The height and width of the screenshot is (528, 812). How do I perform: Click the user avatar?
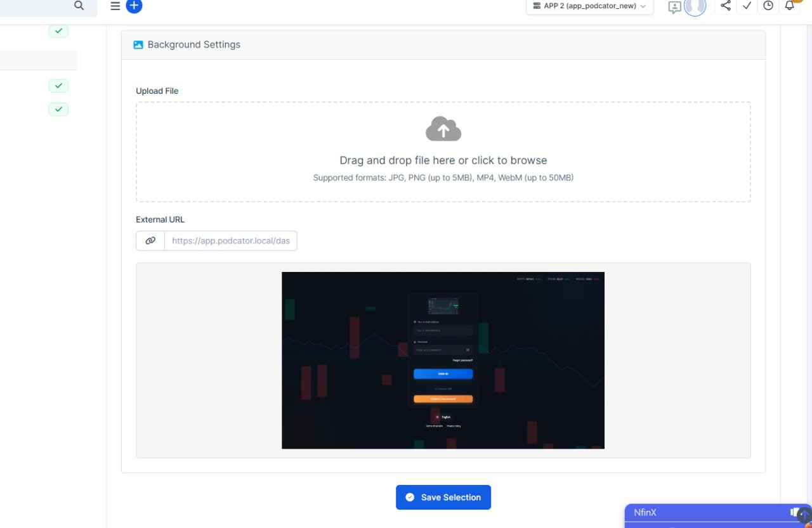pyautogui.click(x=695, y=6)
